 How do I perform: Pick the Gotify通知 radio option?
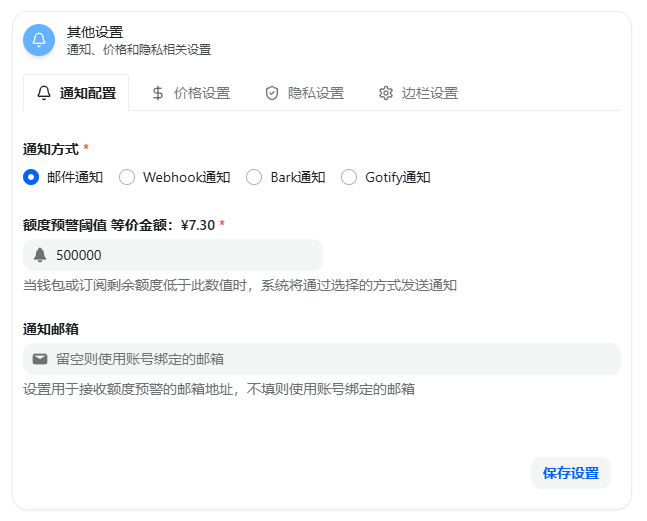tap(349, 177)
